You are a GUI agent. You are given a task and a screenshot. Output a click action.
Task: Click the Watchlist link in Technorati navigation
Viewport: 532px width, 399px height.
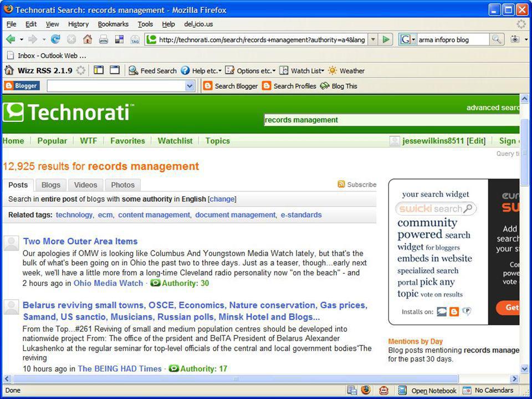pos(175,141)
